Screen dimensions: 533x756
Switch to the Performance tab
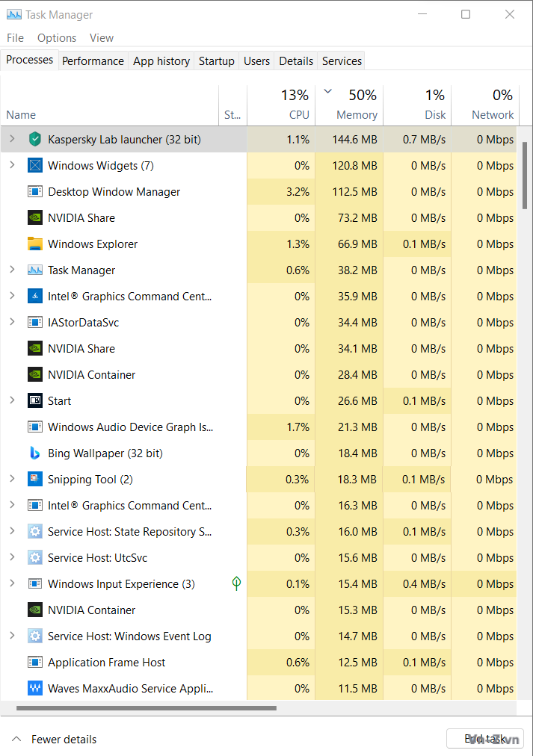(93, 61)
